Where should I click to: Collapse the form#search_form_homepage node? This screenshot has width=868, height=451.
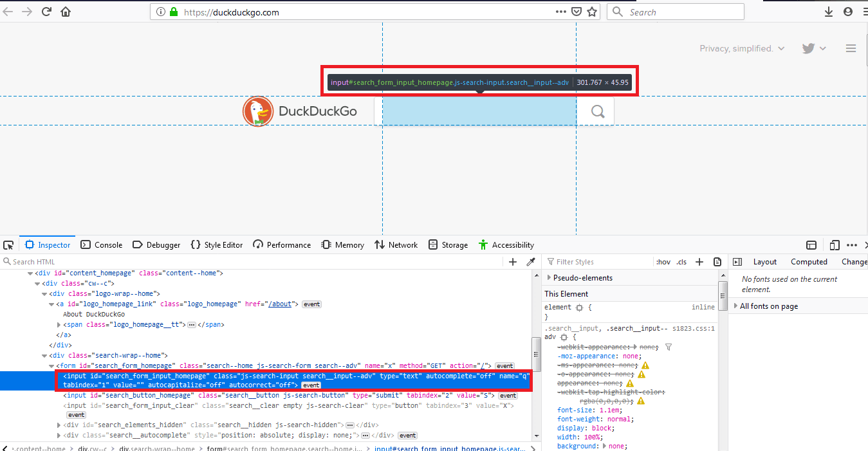(50, 365)
